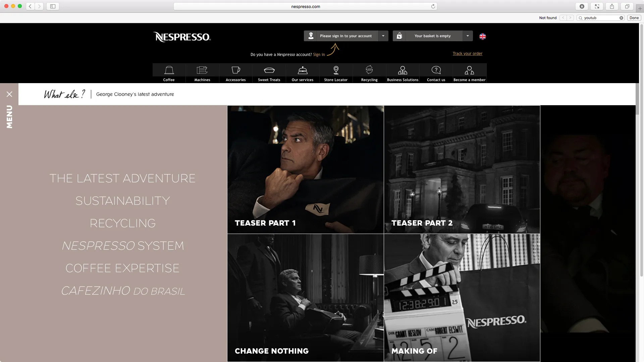Open the Accessories cup icon
This screenshot has width=644, height=362.
236,70
